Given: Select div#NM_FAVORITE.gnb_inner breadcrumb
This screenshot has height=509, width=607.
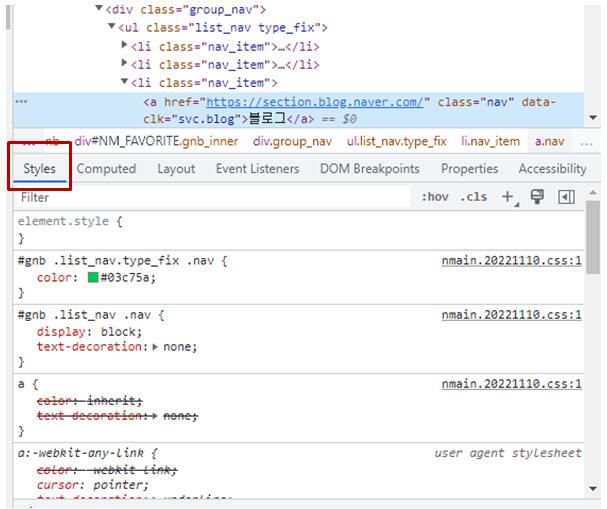Looking at the screenshot, I should (156, 141).
